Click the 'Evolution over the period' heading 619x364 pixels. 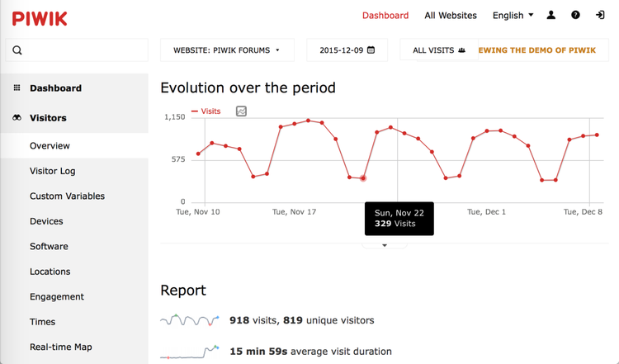(248, 87)
